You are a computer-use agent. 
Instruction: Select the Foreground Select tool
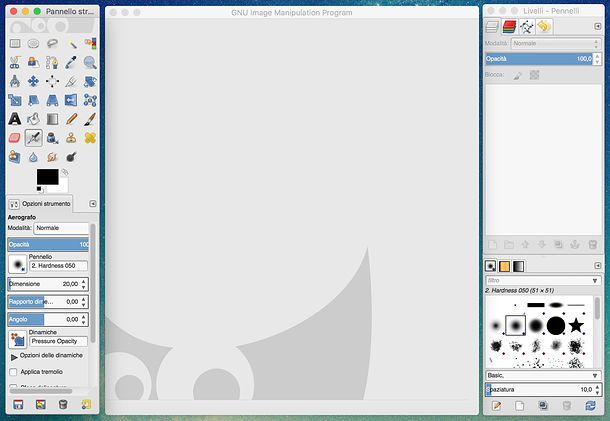[x=33, y=62]
